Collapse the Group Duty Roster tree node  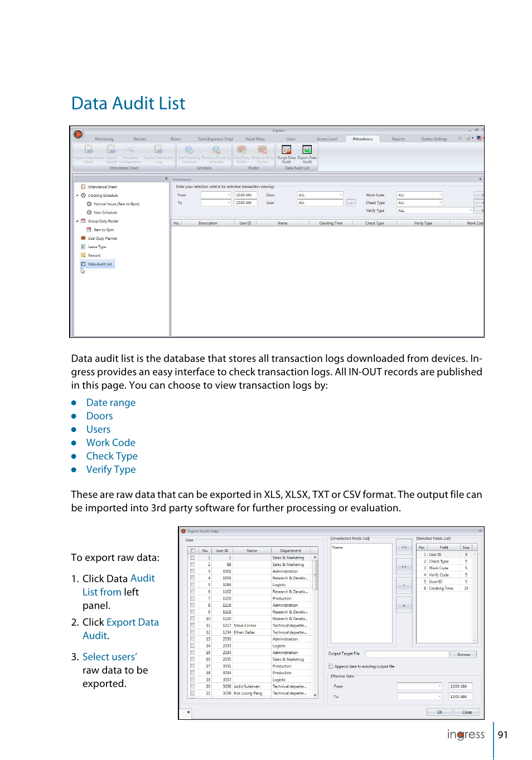tap(77, 221)
